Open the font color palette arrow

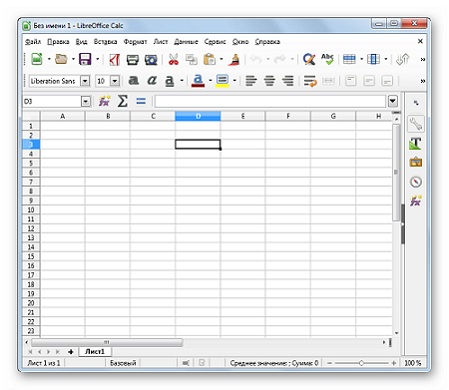click(210, 81)
